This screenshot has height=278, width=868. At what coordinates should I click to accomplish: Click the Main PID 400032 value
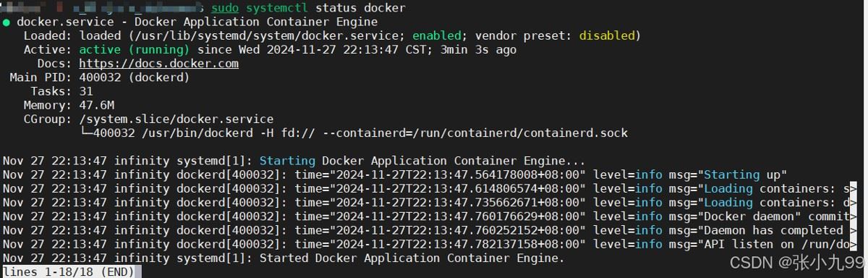coord(100,77)
